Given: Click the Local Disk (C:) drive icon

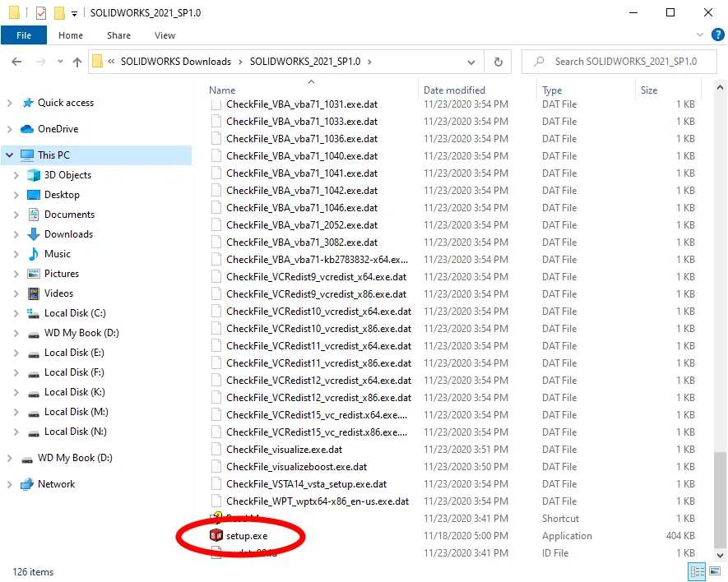Looking at the screenshot, I should pos(33,313).
